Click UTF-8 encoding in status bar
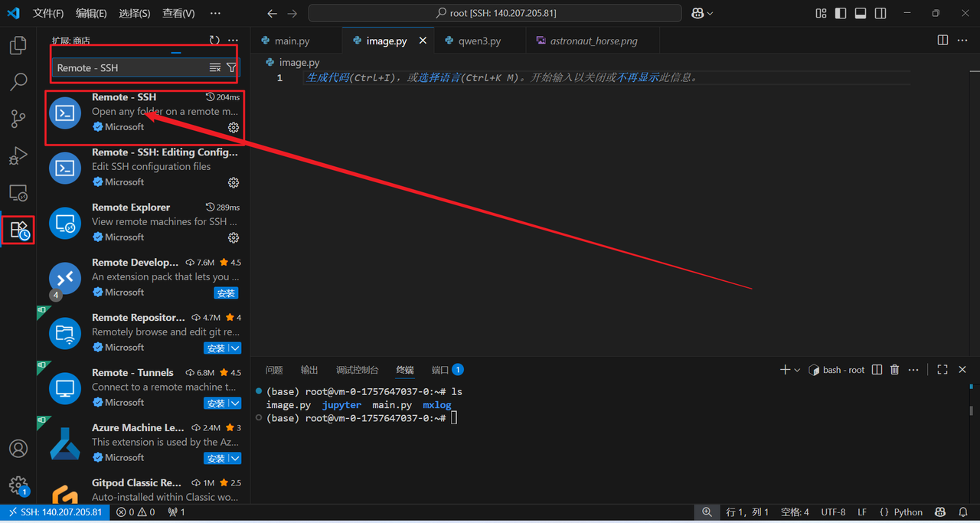Screen dimensions: 980x523 (x=833, y=512)
